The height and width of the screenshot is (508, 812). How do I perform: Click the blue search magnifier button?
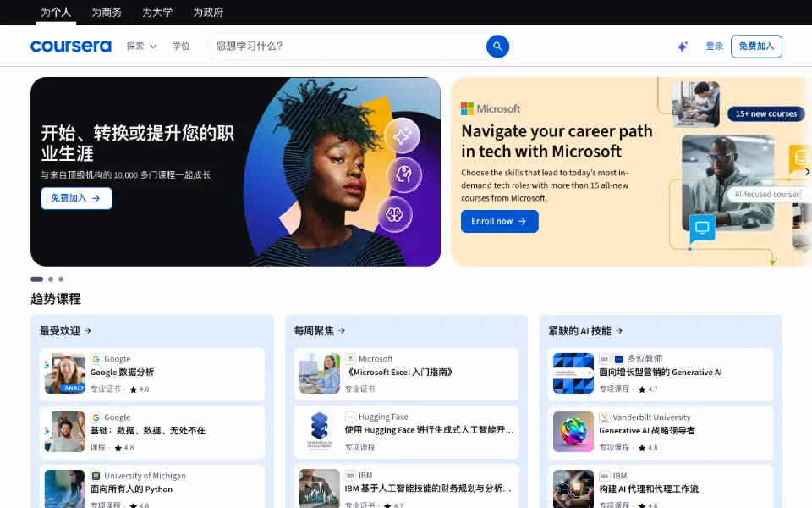click(497, 46)
